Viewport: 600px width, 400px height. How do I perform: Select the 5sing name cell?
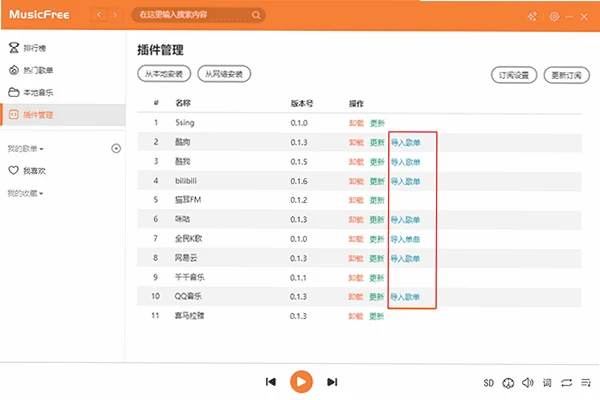185,122
